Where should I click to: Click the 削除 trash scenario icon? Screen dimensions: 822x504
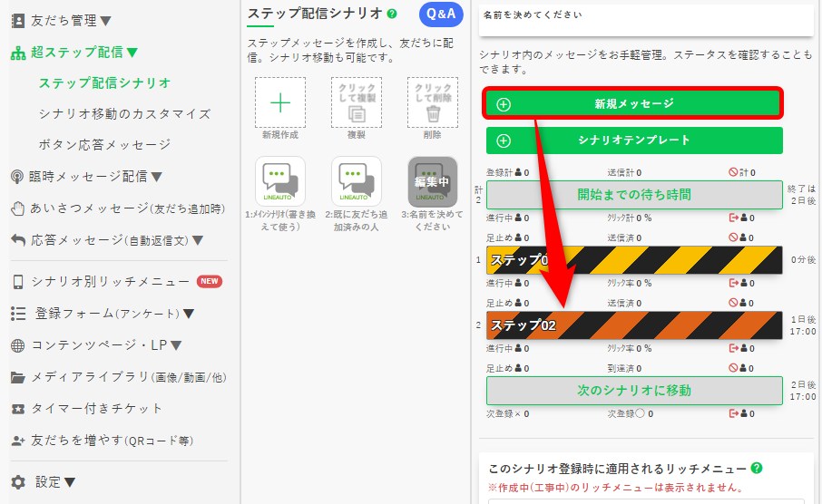click(433, 102)
